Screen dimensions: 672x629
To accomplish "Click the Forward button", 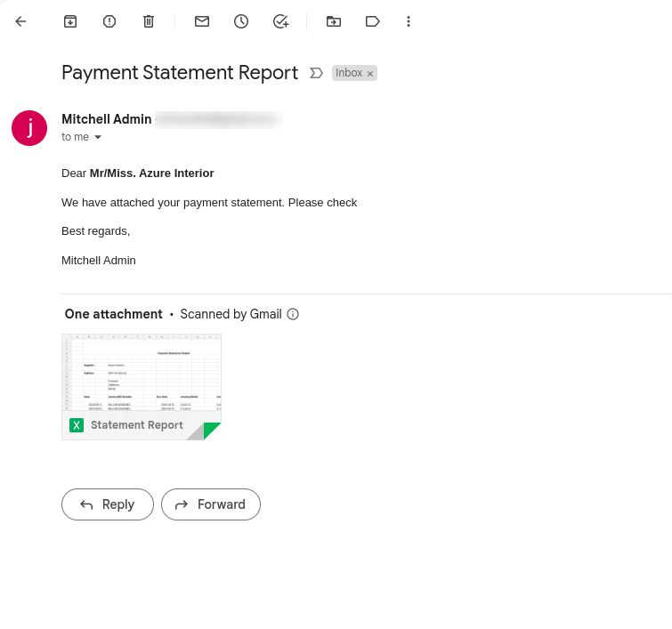I will [x=211, y=504].
